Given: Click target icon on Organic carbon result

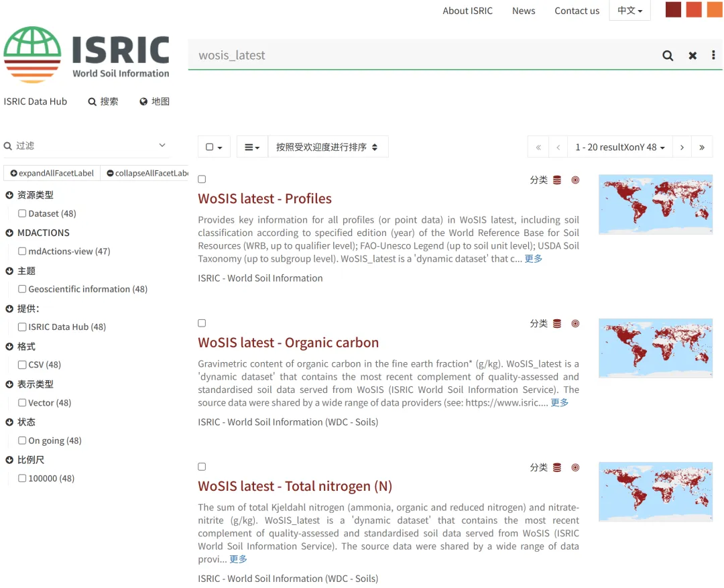Looking at the screenshot, I should 575,324.
